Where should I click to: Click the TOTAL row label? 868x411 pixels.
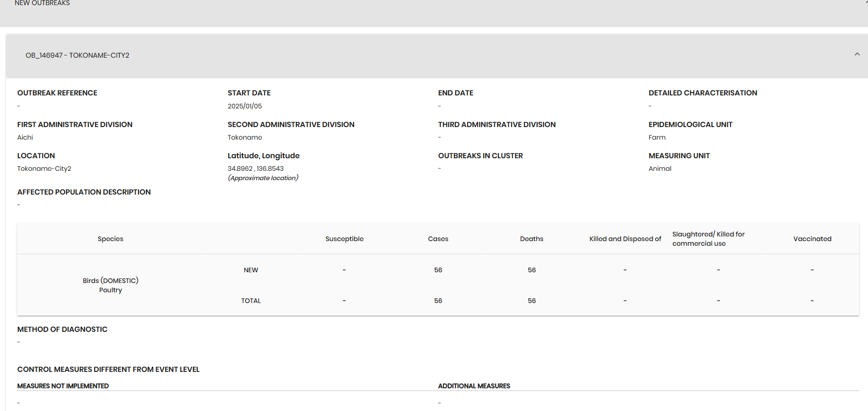pyautogui.click(x=251, y=301)
